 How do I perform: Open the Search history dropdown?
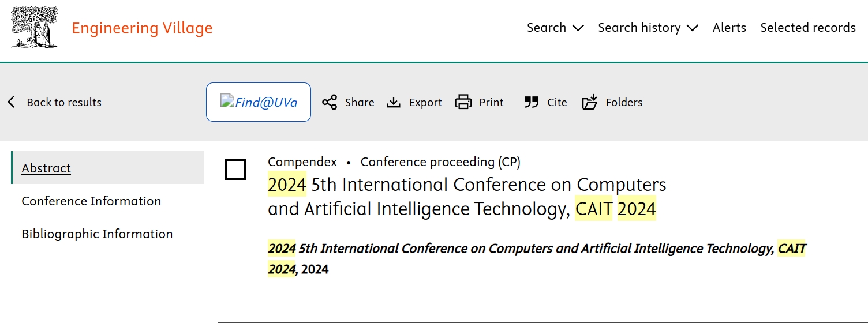(x=648, y=28)
